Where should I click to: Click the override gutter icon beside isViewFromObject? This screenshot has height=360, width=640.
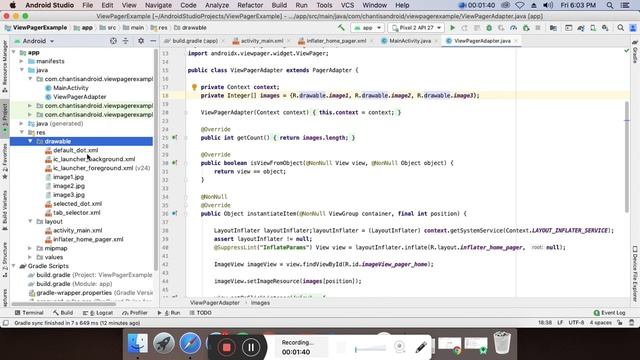coord(174,163)
